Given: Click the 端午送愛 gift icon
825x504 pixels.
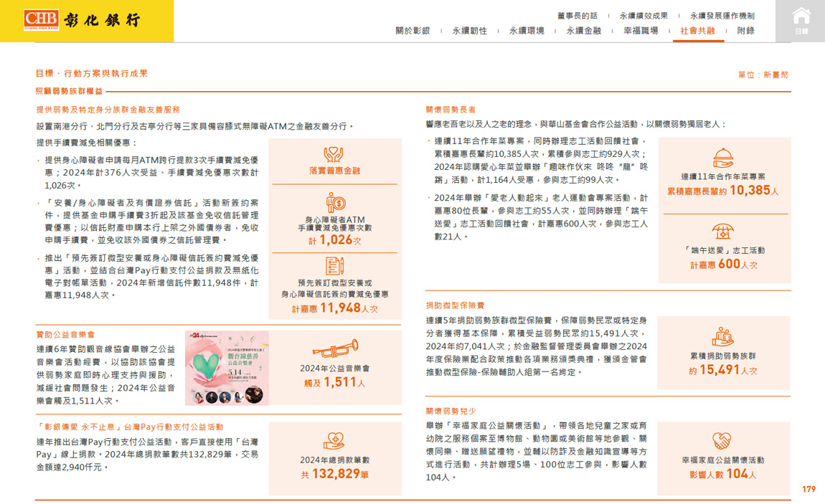Looking at the screenshot, I should (723, 232).
